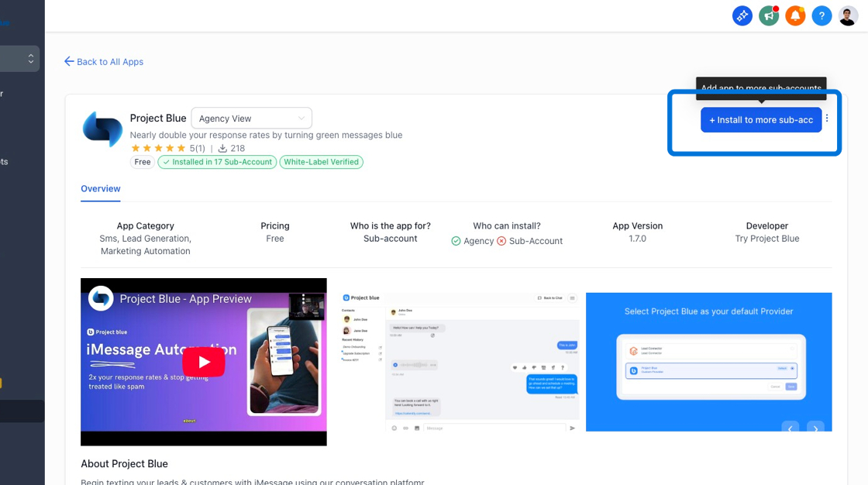The height and width of the screenshot is (485, 868).
Task: Open the three-dot menu beside the install button
Action: pyautogui.click(x=827, y=118)
